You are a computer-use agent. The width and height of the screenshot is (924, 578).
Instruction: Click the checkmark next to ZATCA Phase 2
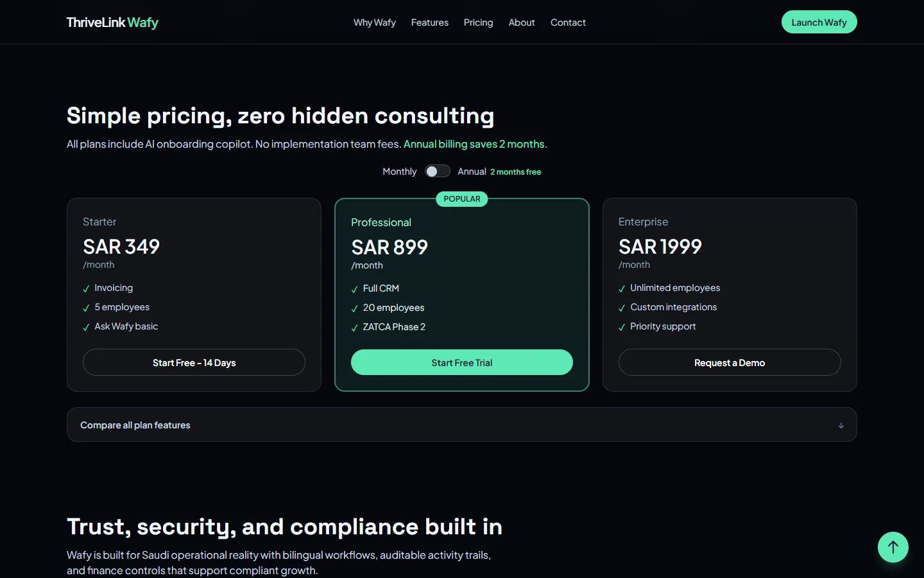pos(354,328)
